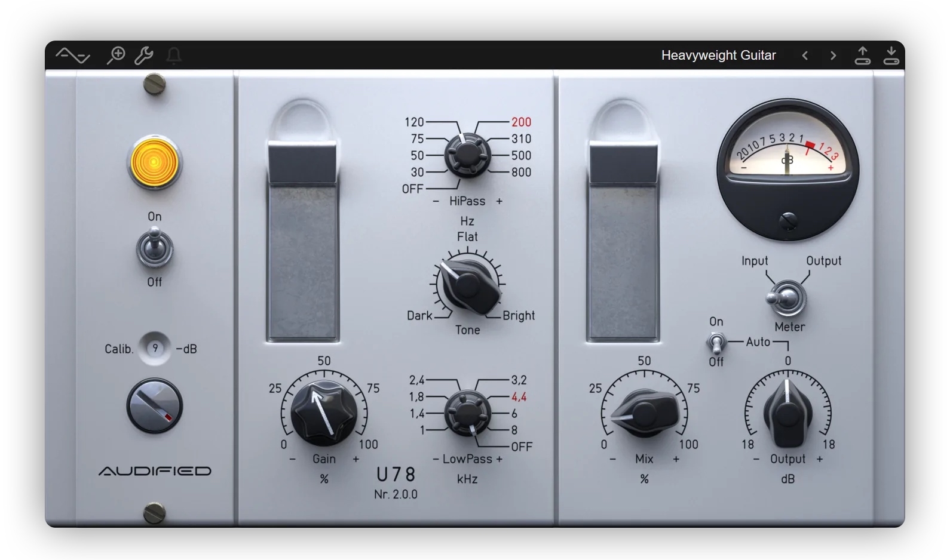950x560 pixels.
Task: Click the Audified waveform logo icon
Action: tap(73, 56)
